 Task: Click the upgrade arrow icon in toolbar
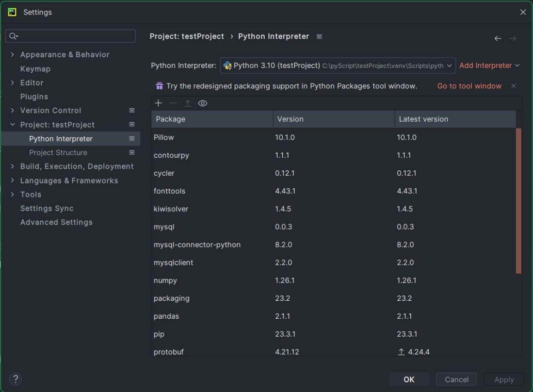click(188, 103)
